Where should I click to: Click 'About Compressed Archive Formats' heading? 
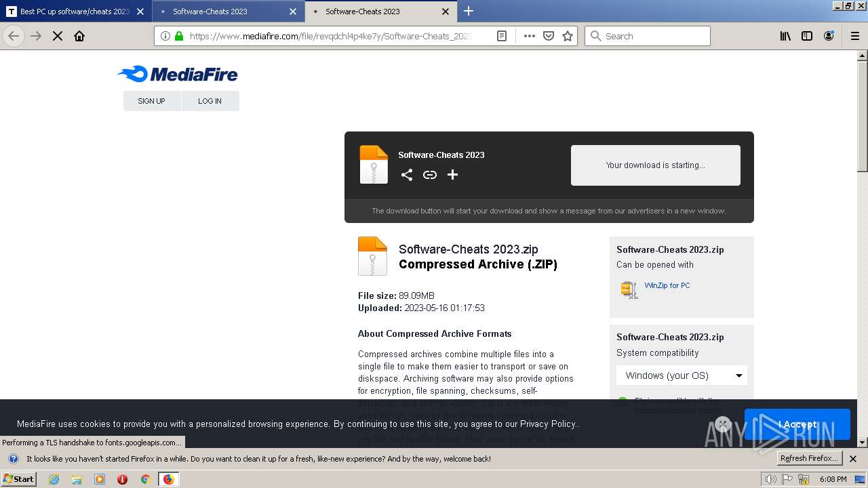[x=435, y=333]
